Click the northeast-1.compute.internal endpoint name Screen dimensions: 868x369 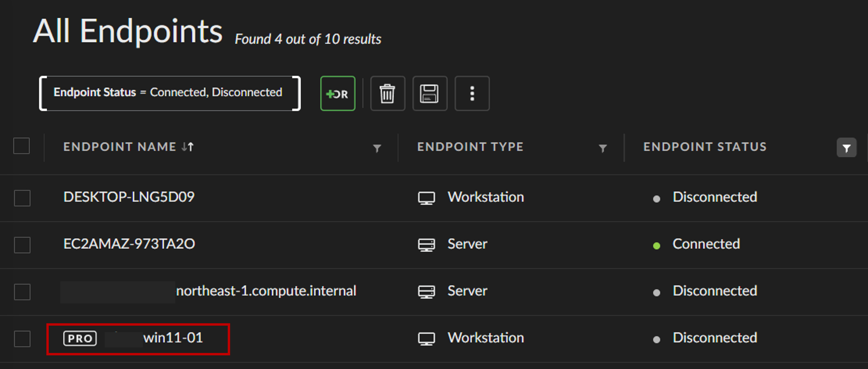click(266, 291)
